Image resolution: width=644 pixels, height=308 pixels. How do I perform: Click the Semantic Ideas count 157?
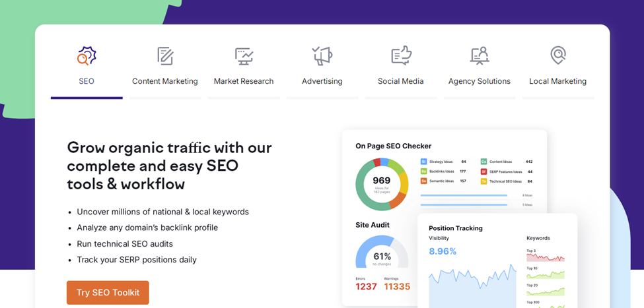[x=463, y=181]
